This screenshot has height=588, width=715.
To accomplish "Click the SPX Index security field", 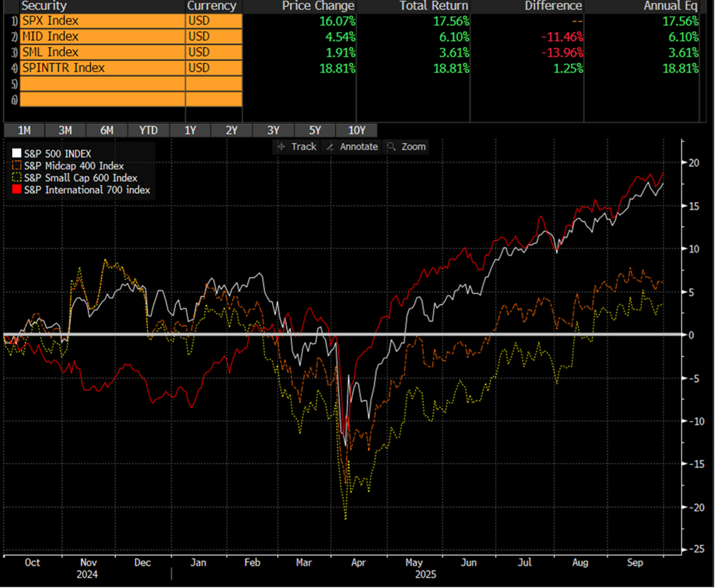I will tap(103, 21).
